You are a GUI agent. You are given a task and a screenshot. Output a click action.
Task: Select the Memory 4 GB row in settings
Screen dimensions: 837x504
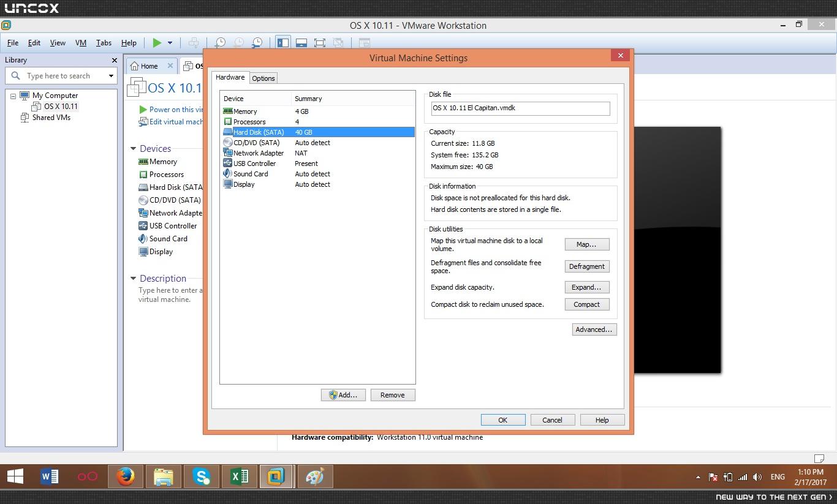point(317,111)
